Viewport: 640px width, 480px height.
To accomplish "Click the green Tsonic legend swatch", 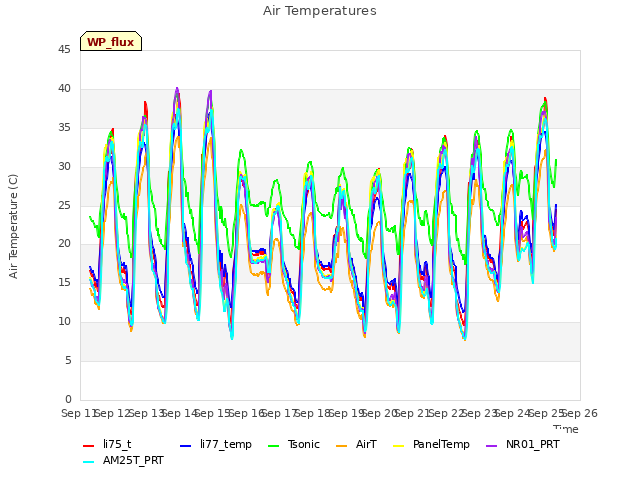I will (273, 446).
